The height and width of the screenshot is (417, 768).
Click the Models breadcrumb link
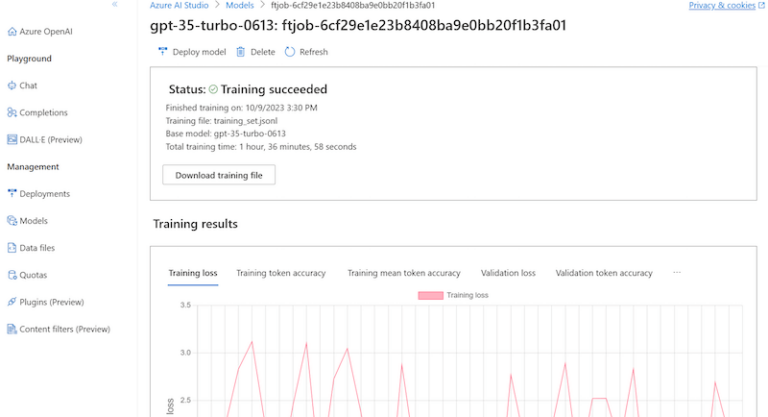pyautogui.click(x=239, y=6)
